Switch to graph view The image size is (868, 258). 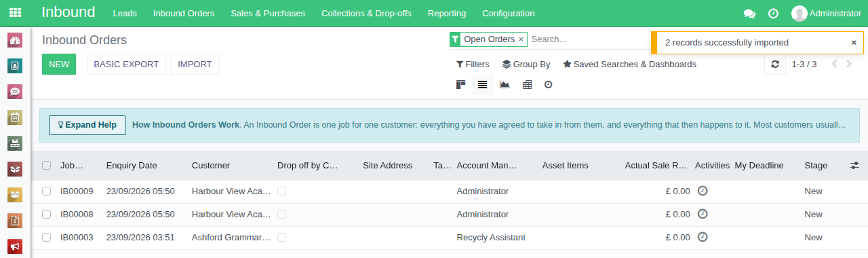point(505,85)
